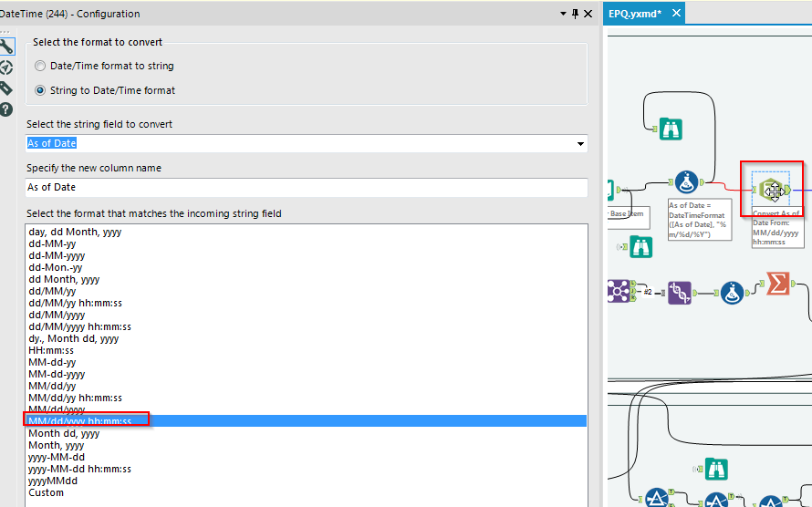812x507 pixels.
Task: Open the Annotation tag tab
Action: 6,88
